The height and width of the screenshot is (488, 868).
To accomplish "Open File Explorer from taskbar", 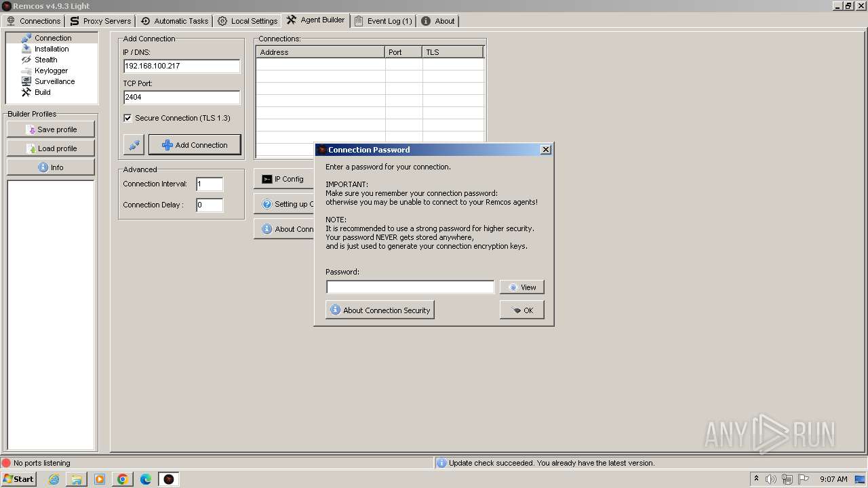I will pyautogui.click(x=77, y=479).
